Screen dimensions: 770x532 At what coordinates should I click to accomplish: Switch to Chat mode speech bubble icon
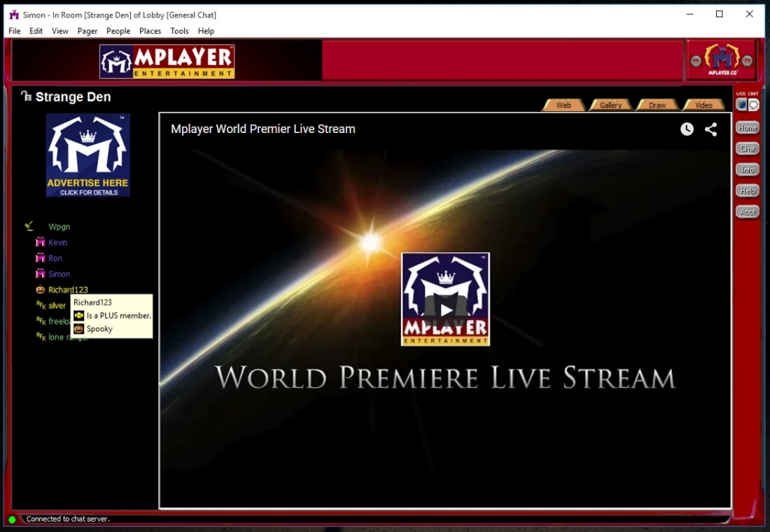coord(754,105)
